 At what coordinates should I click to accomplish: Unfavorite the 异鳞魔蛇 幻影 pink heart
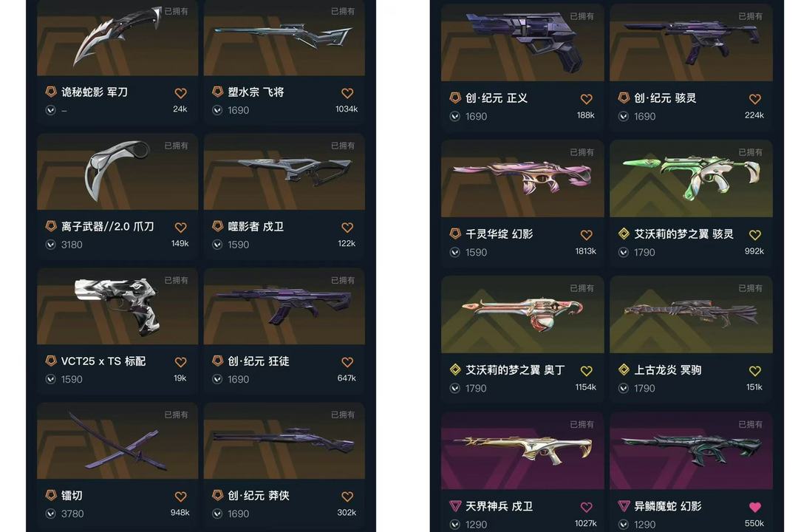(x=754, y=507)
